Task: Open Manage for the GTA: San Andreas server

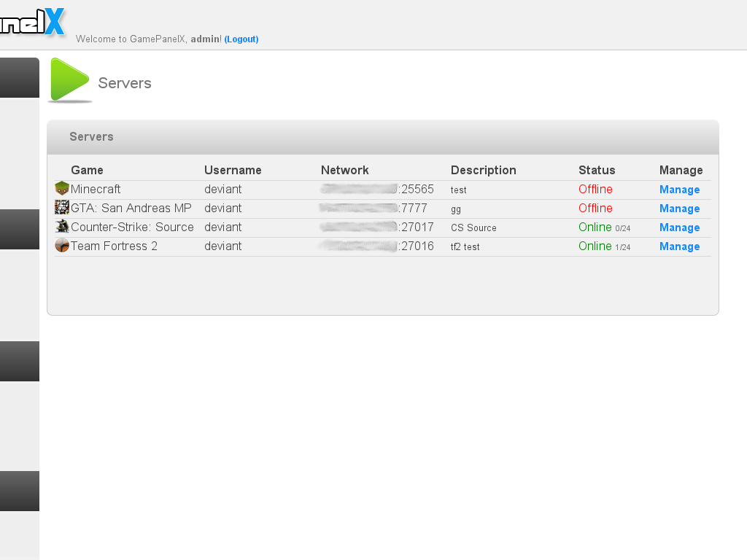Action: click(679, 209)
